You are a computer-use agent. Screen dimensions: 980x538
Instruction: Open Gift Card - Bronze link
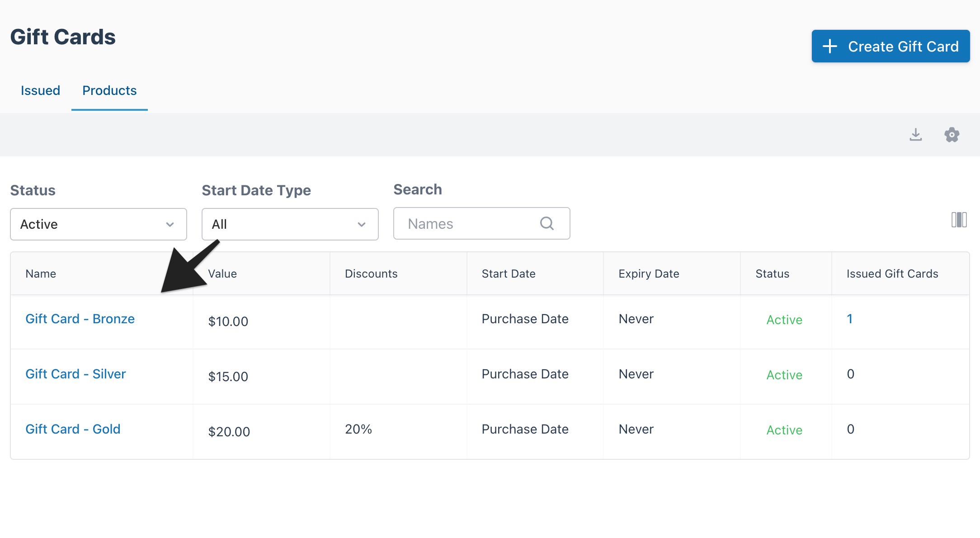(x=80, y=319)
